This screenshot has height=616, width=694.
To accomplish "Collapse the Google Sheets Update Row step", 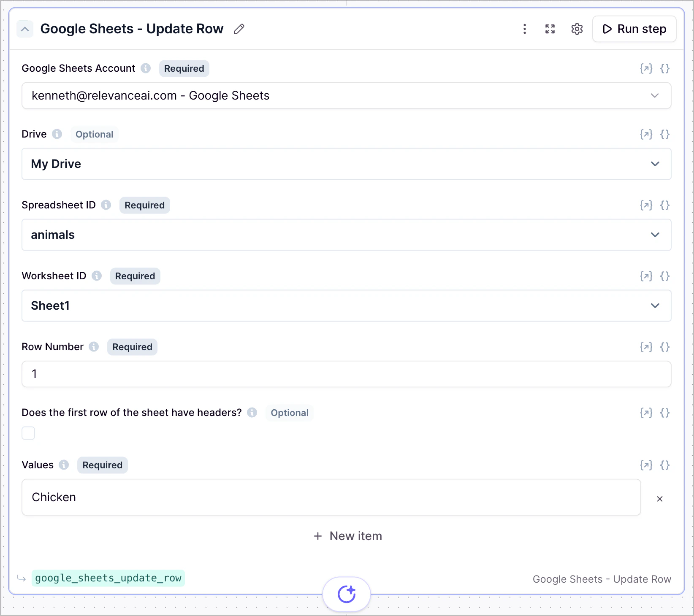I will (25, 29).
